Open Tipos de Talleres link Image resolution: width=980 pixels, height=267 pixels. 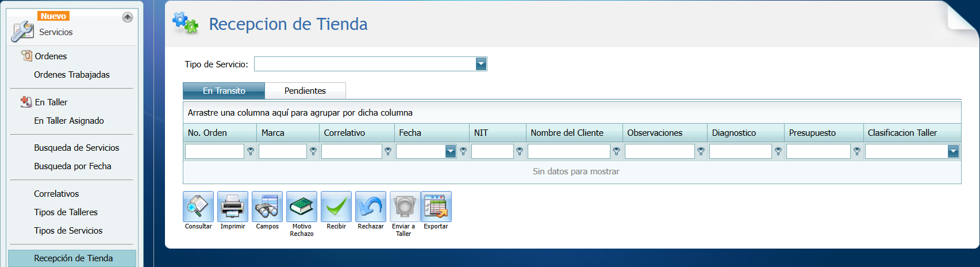tap(66, 212)
